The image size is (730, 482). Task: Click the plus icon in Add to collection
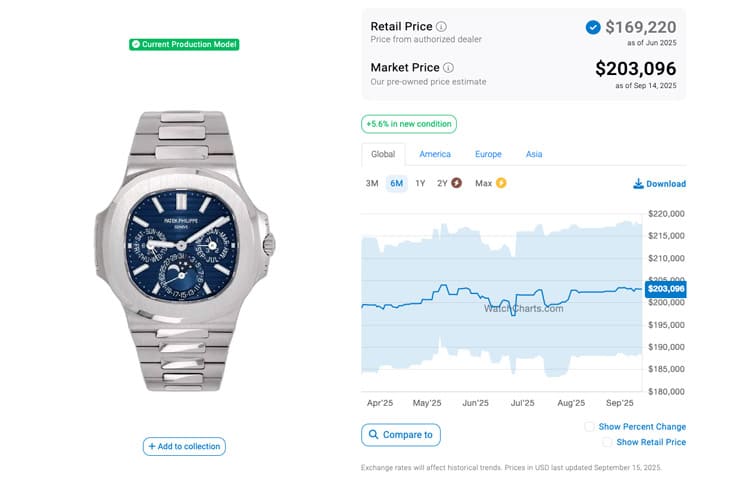pyautogui.click(x=152, y=446)
